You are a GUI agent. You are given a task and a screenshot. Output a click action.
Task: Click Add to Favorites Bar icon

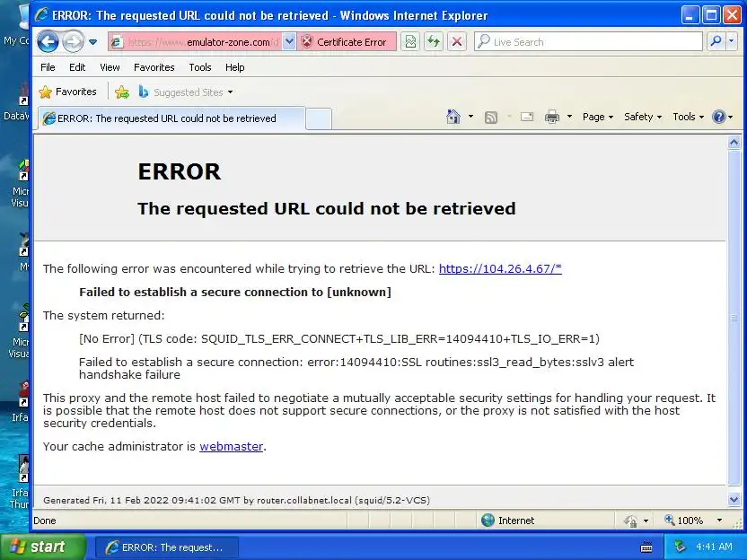(122, 92)
